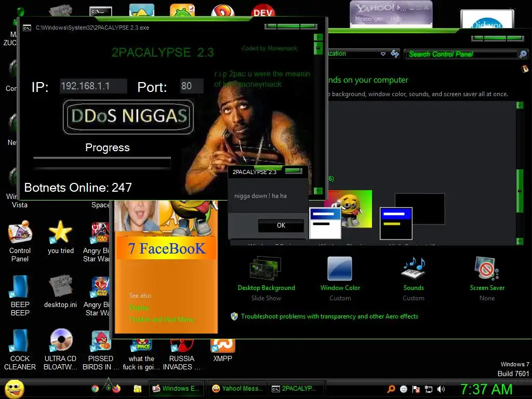Open the Action Center flag tray icon
The width and height of the screenshot is (532, 399).
pyautogui.click(x=416, y=389)
